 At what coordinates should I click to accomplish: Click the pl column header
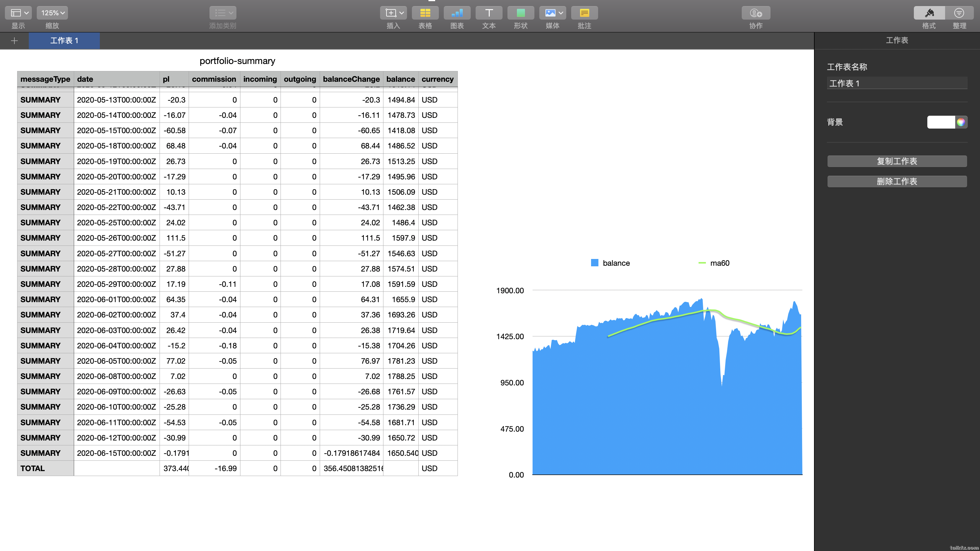[174, 79]
